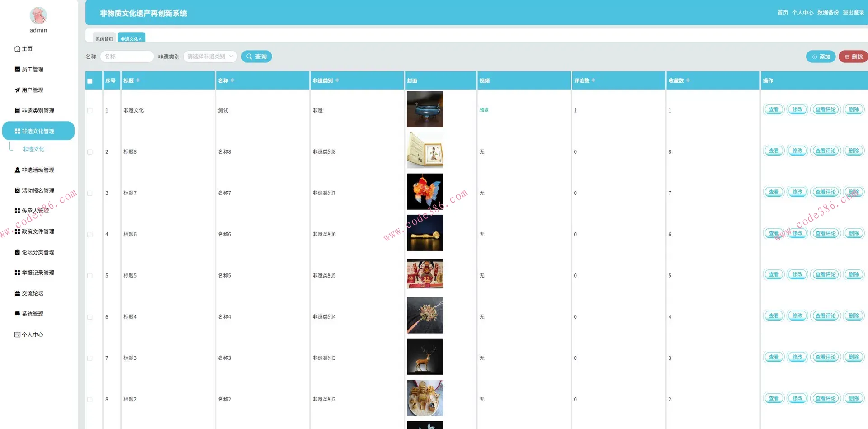Click 修改 for the 测试 row
This screenshot has height=429, width=868.
(797, 109)
